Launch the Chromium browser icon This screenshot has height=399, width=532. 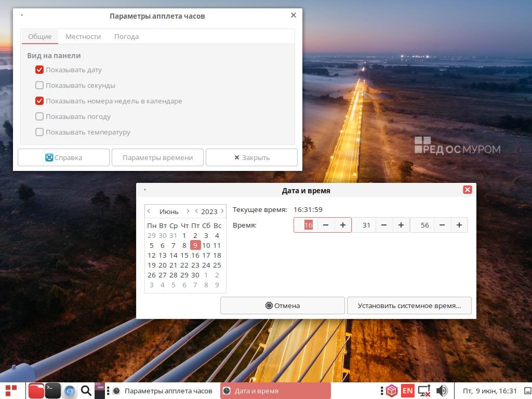coord(70,391)
